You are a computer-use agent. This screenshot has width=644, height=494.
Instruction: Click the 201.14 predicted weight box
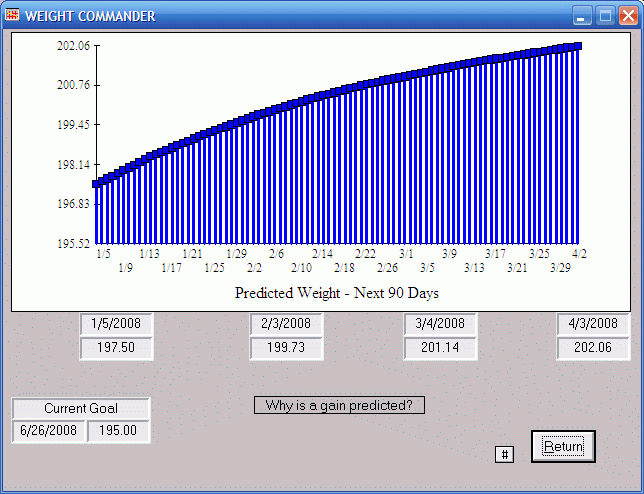coord(440,348)
